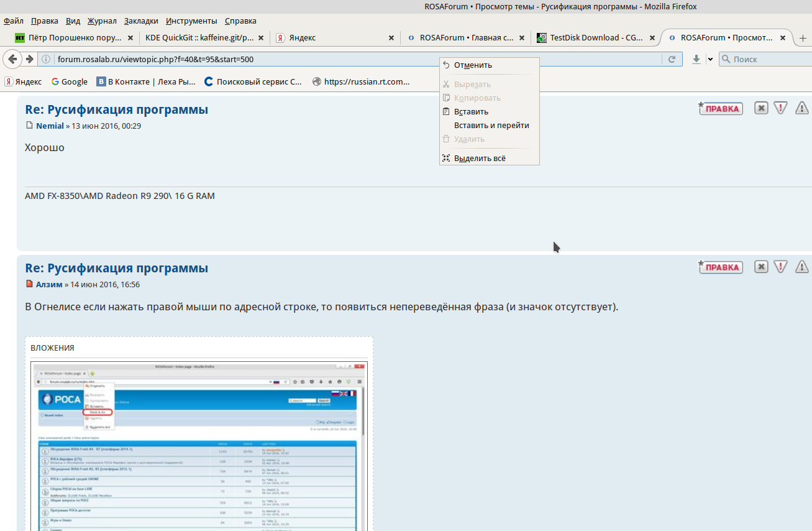The width and height of the screenshot is (812, 531).
Task: Report Nemial's post with red exclamation icon
Action: coord(781,108)
